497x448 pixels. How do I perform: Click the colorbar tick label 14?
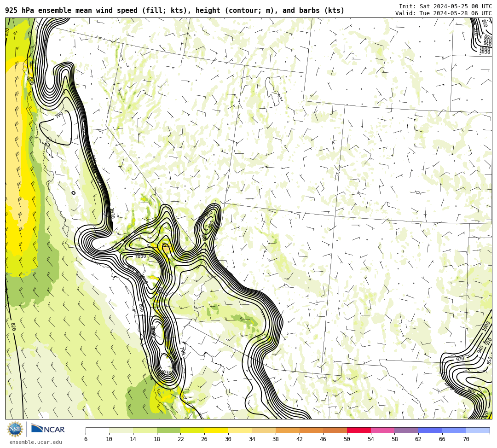tap(133, 439)
